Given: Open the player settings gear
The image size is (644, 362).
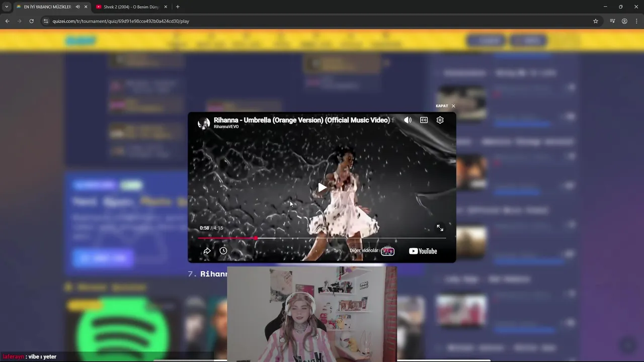Looking at the screenshot, I should coord(440,120).
